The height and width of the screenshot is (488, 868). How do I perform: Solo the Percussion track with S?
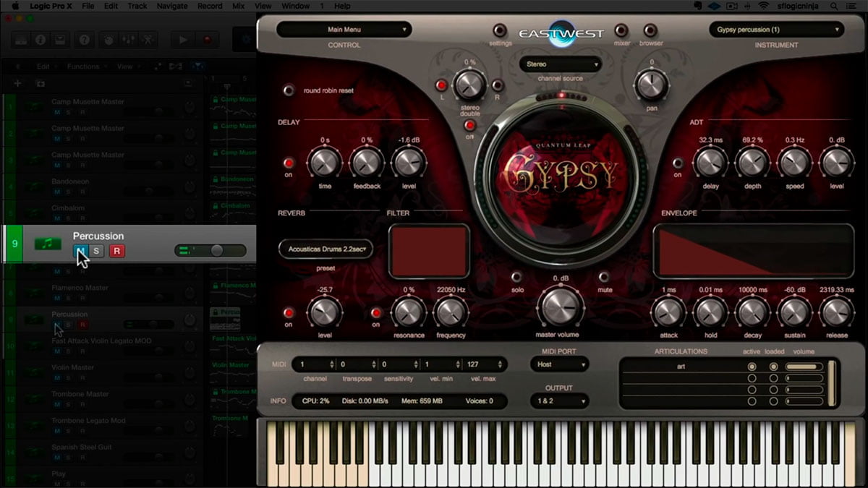[x=98, y=251]
